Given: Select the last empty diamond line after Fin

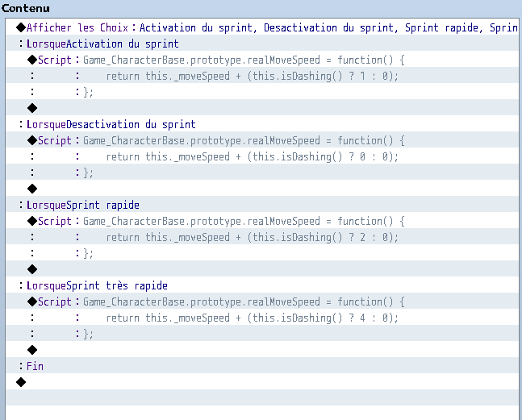Looking at the screenshot, I should [x=262, y=382].
